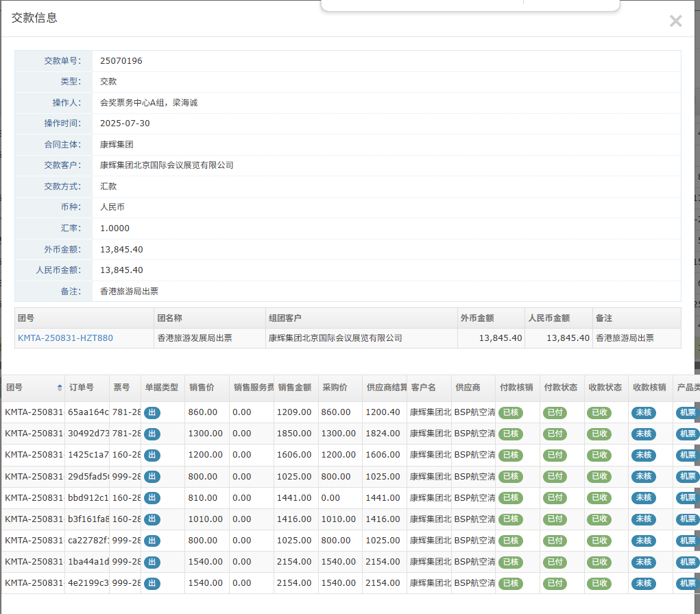Click the 订单号 column header
This screenshot has height=614, width=700.
(x=82, y=388)
